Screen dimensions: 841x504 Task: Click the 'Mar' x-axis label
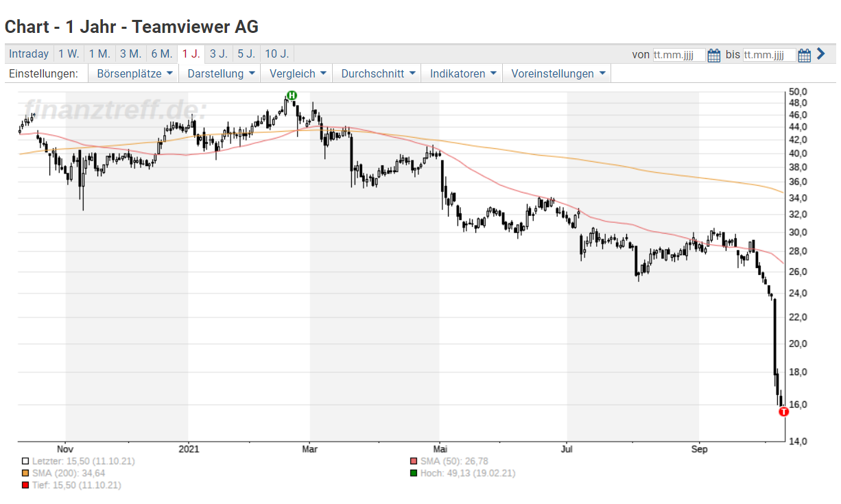tap(310, 449)
